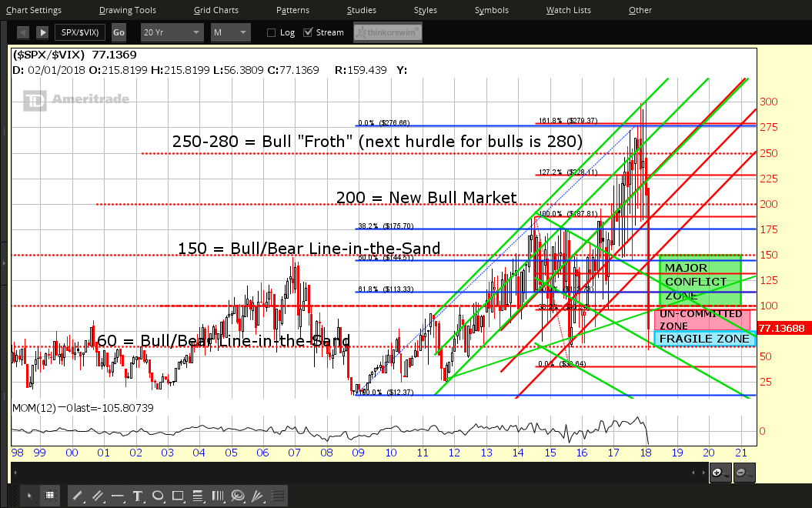Select the trendline drawing tool
Screen dimensions: 812x508
point(78,496)
